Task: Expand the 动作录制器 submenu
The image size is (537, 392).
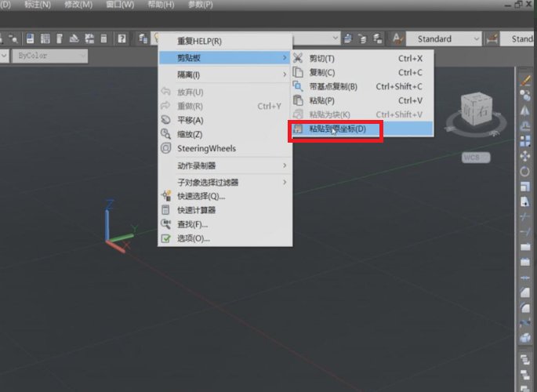Action: click(225, 165)
